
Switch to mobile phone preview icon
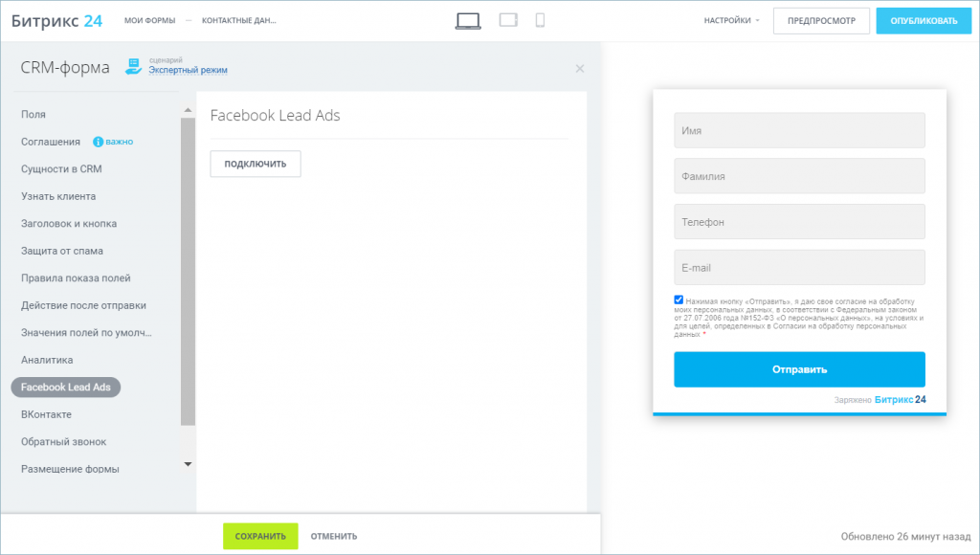(540, 20)
